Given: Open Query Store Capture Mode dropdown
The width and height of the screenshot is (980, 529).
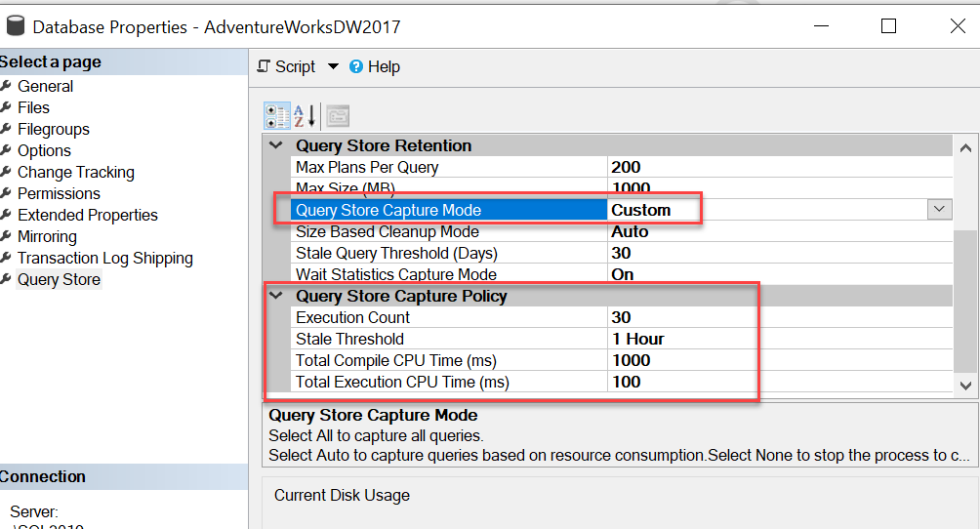Looking at the screenshot, I should click(x=939, y=210).
